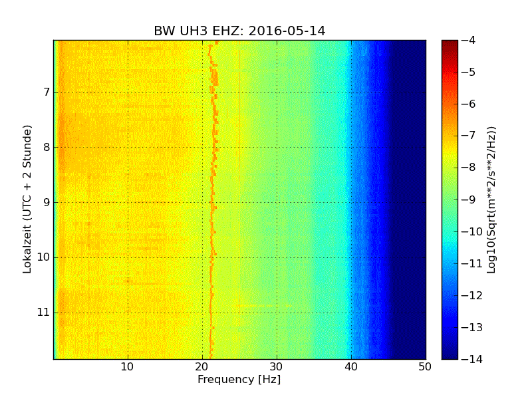Click the 'Frequency [Hz]' x-axis label
The height and width of the screenshot is (399, 532).
239,379
